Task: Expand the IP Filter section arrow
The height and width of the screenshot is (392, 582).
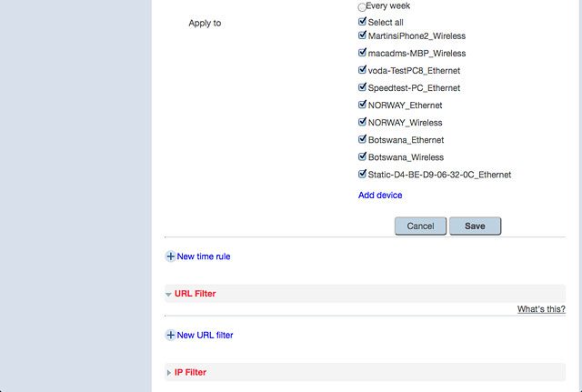Action: pyautogui.click(x=169, y=373)
